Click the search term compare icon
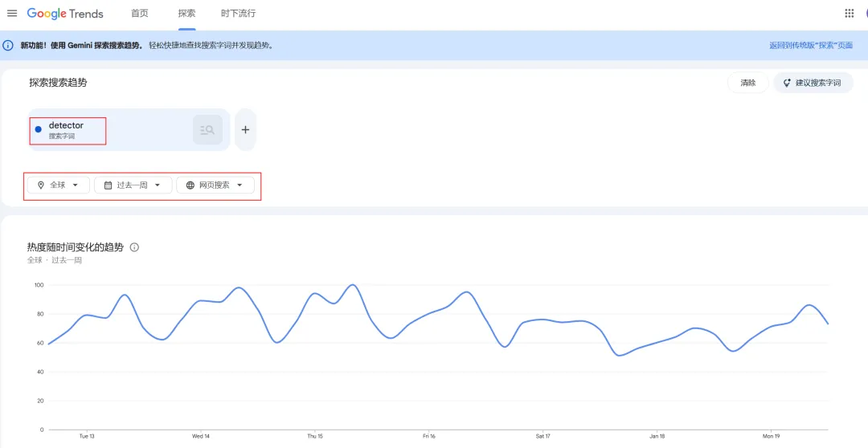 [x=207, y=130]
